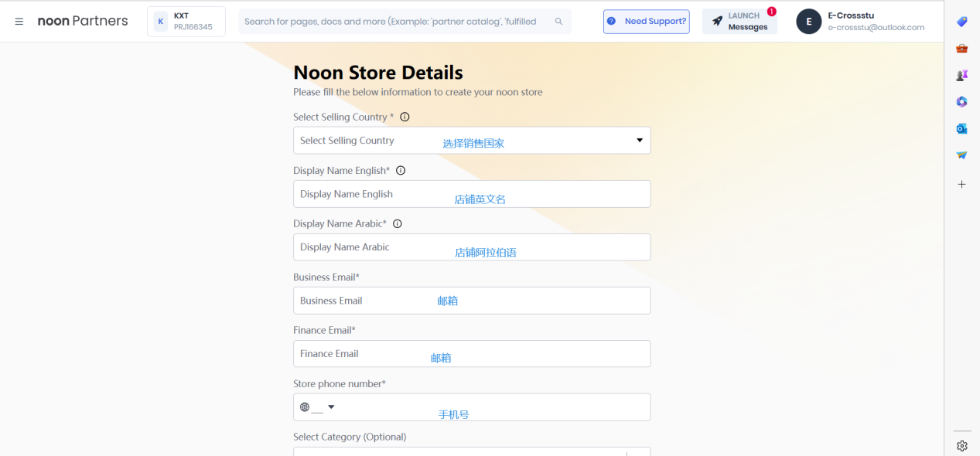Open the paper plane icon in sidebar
Image resolution: width=980 pixels, height=456 pixels.
(x=961, y=155)
